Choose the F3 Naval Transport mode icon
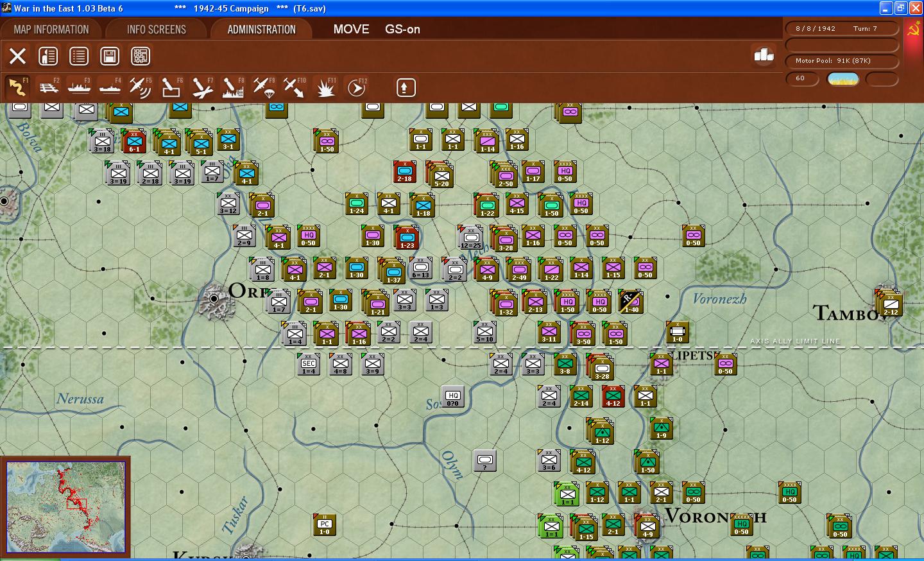This screenshot has width=924, height=561. coord(79,87)
